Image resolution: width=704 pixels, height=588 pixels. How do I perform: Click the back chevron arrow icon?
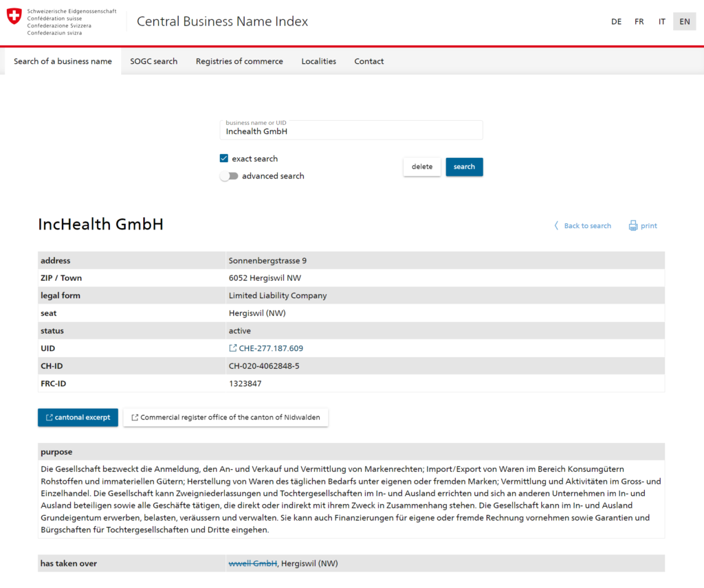coord(556,226)
